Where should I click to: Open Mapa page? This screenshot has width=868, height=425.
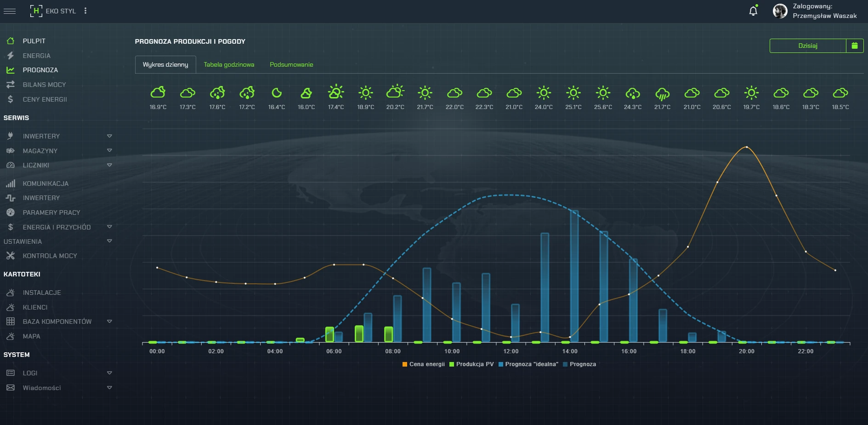[31, 336]
